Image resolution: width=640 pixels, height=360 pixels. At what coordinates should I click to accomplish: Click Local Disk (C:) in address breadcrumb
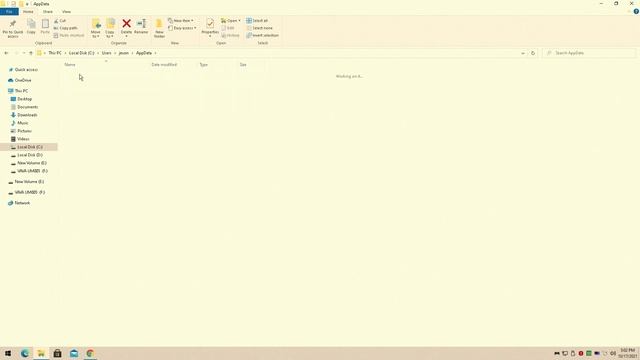pos(81,53)
